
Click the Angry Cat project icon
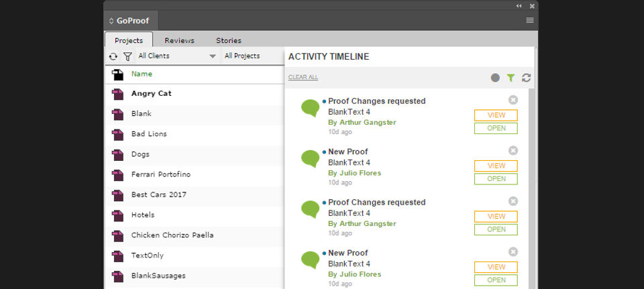pos(118,94)
